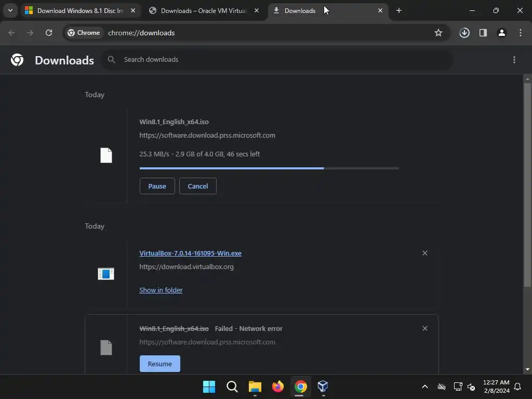Open the notifications bell
The height and width of the screenshot is (399, 532).
coord(517,387)
